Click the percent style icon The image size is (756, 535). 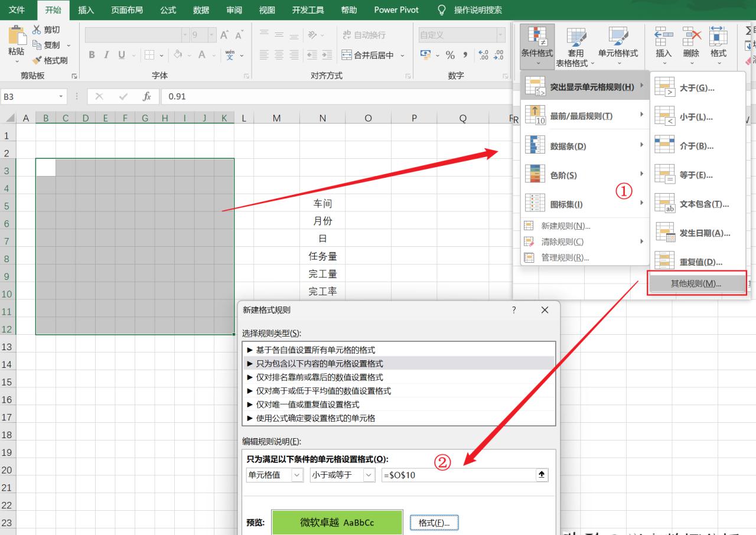450,55
